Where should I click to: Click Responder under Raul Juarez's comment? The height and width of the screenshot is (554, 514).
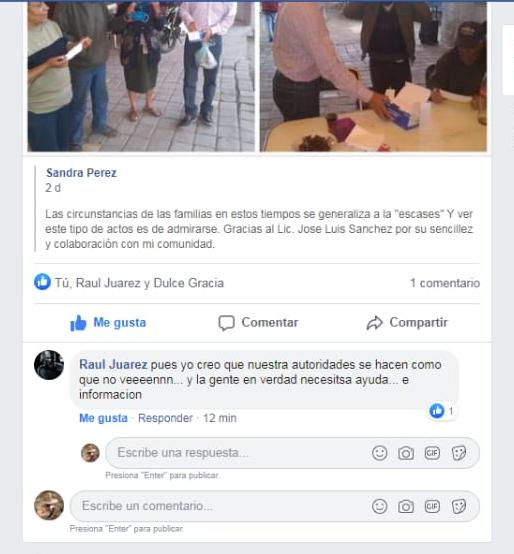point(165,418)
